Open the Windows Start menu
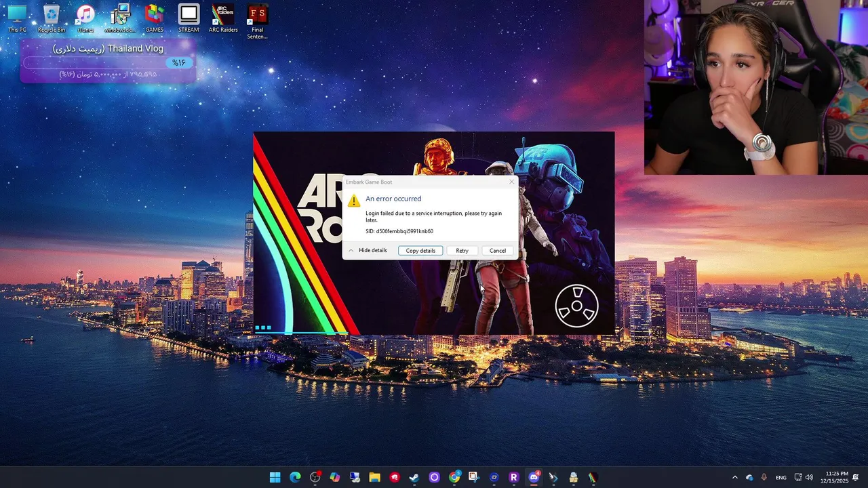This screenshot has width=868, height=488. 275,477
